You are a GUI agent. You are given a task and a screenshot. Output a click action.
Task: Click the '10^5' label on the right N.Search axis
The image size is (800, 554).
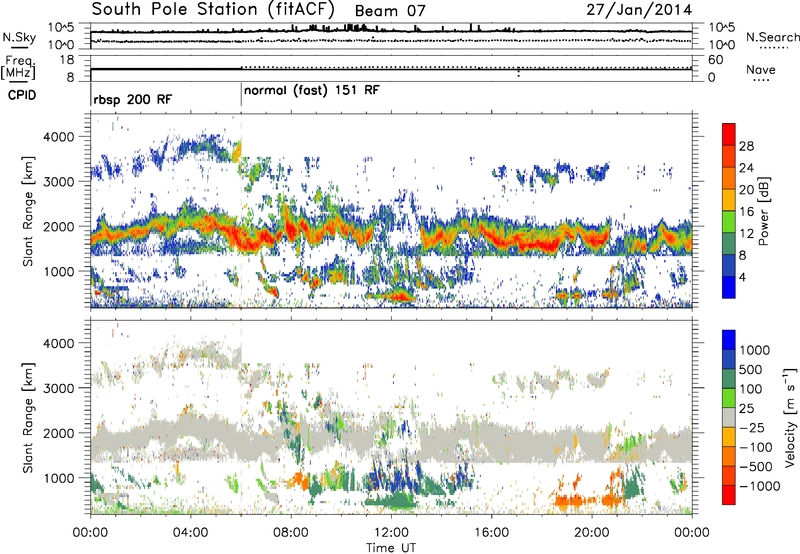click(722, 27)
